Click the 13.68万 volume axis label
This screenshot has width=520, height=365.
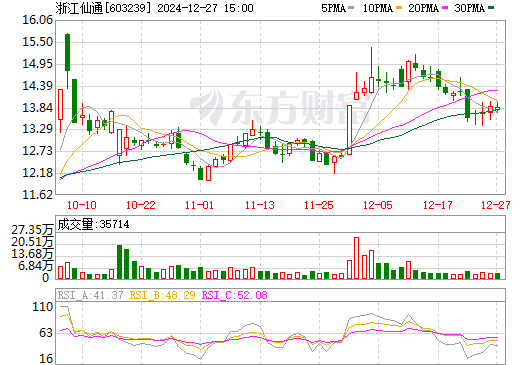[x=32, y=254]
